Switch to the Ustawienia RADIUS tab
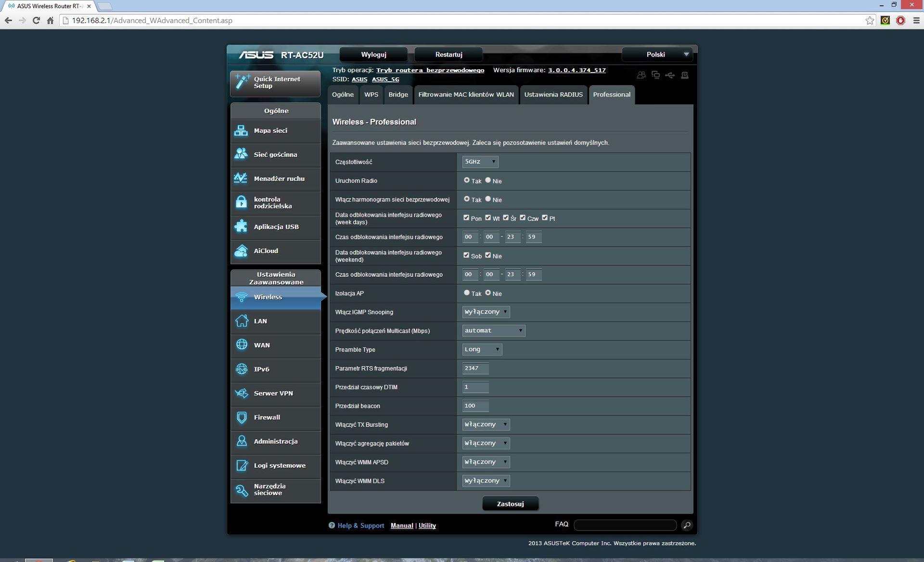The height and width of the screenshot is (562, 924). [x=553, y=95]
